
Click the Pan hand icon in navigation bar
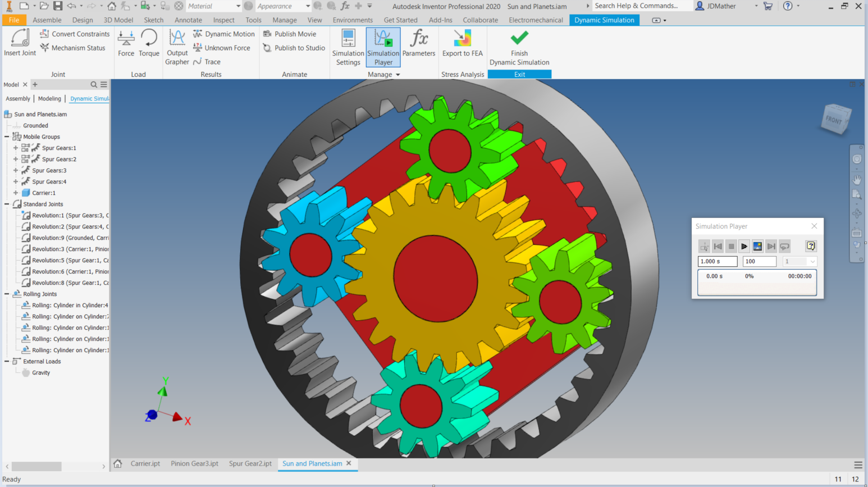(x=857, y=180)
